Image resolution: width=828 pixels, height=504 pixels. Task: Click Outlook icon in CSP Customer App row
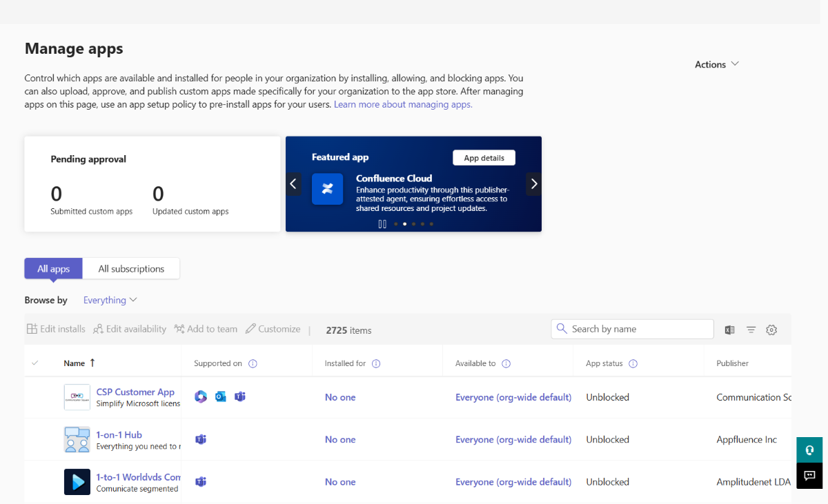(220, 396)
